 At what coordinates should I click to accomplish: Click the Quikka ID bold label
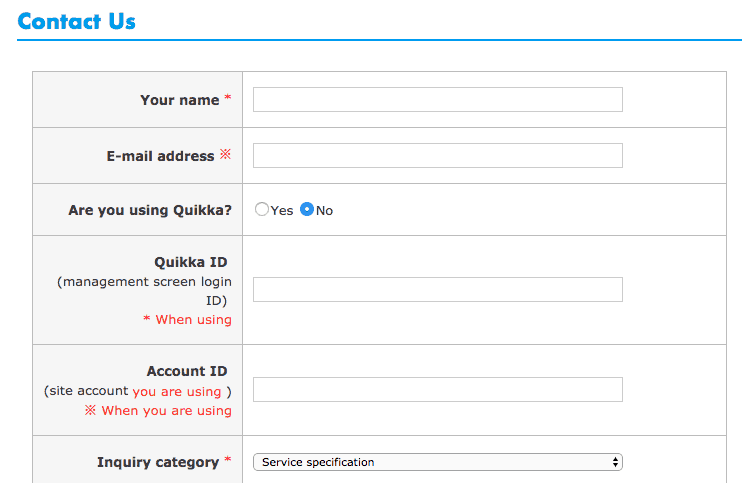(190, 262)
